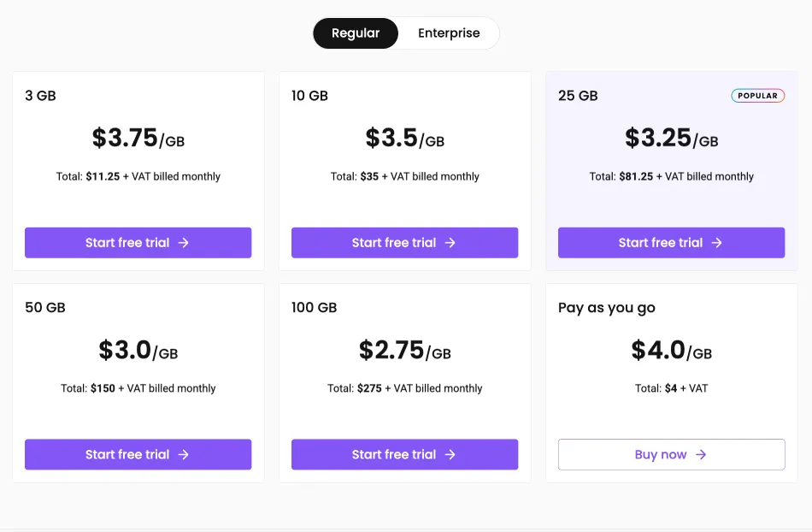Click the 'Total: $11.25 + VAT billed monthly' text

click(x=138, y=177)
